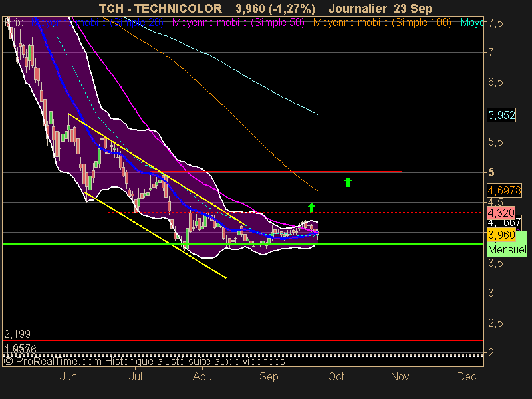
Task: Click the 'Jun' month on the time axis
Action: point(68,377)
